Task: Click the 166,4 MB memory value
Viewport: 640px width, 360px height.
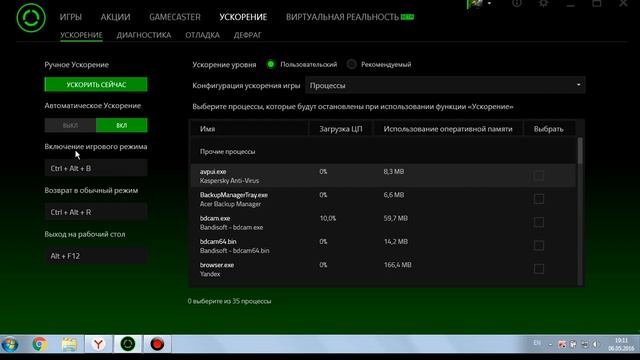Action: click(x=398, y=265)
